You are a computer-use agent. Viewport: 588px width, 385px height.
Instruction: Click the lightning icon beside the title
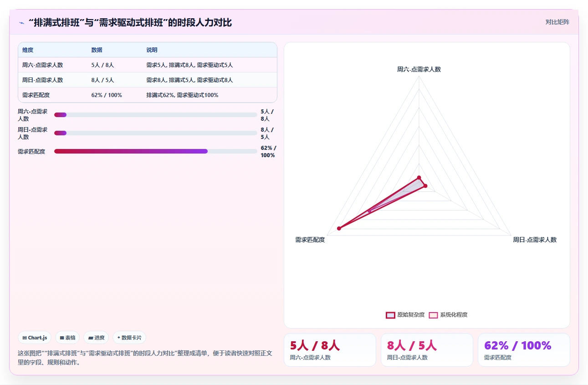[21, 23]
